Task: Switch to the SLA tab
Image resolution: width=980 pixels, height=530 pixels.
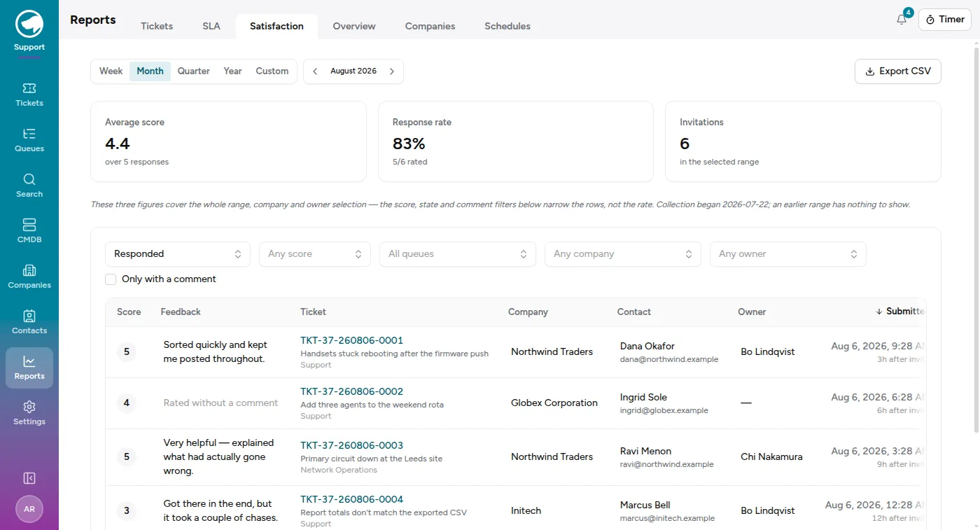Action: tap(211, 27)
